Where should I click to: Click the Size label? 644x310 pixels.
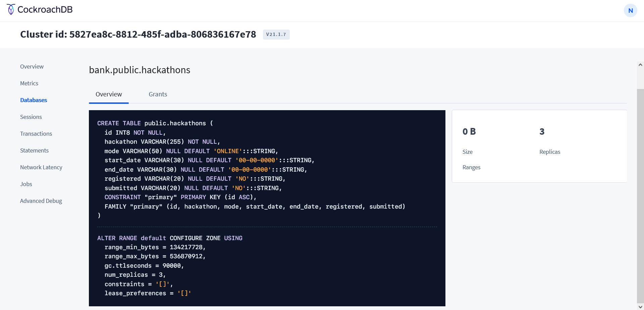[468, 152]
